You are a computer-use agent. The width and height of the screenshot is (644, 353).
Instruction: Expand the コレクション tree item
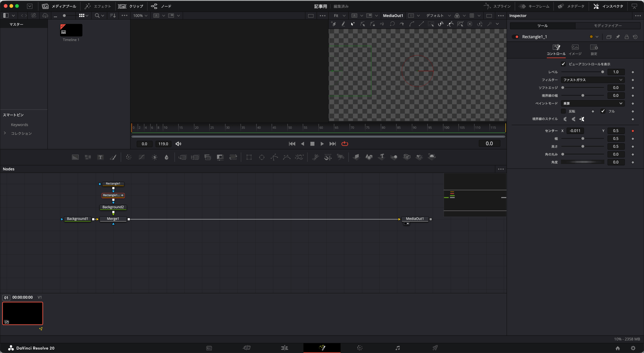coord(5,133)
